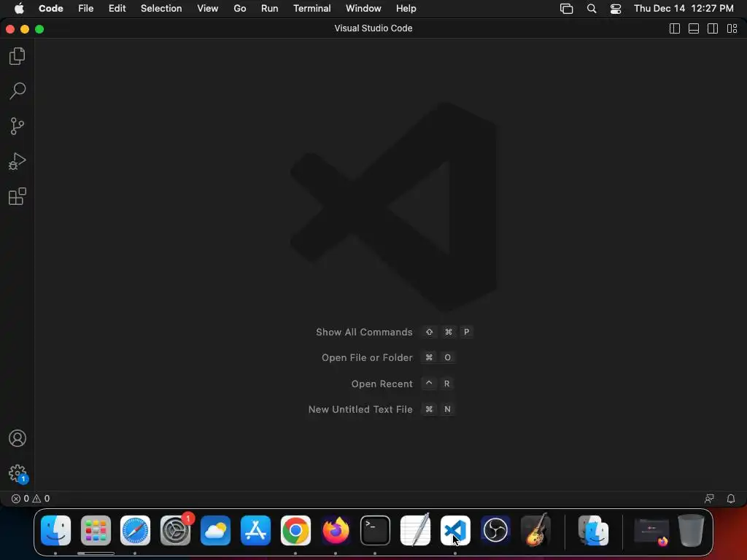Image resolution: width=747 pixels, height=560 pixels.
Task: Open the Go menu
Action: 239,9
